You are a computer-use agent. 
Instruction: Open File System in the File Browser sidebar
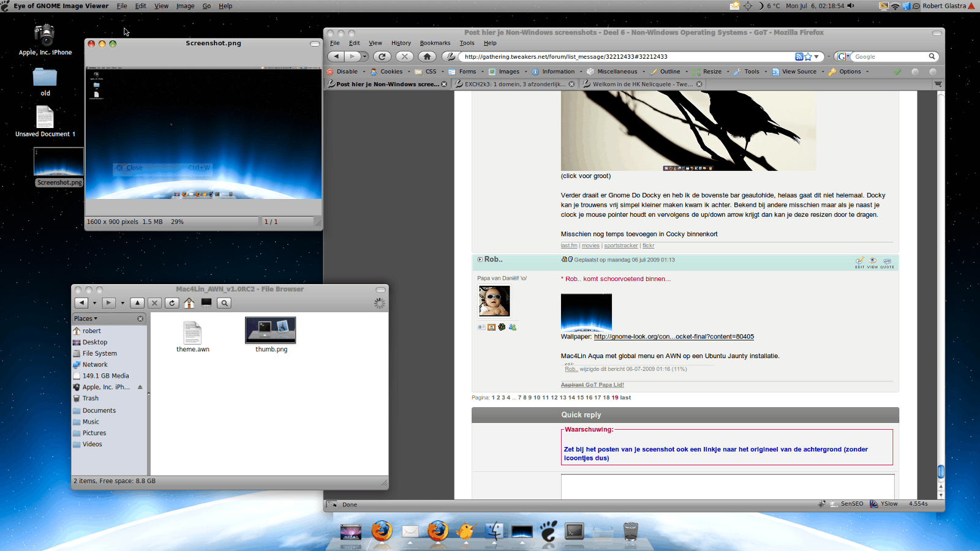99,353
